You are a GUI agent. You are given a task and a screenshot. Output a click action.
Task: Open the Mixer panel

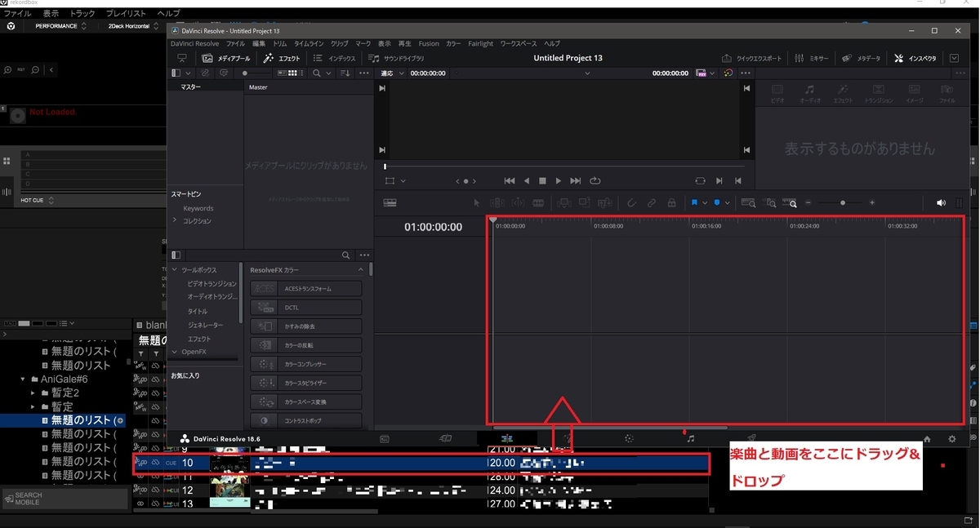pyautogui.click(x=812, y=59)
